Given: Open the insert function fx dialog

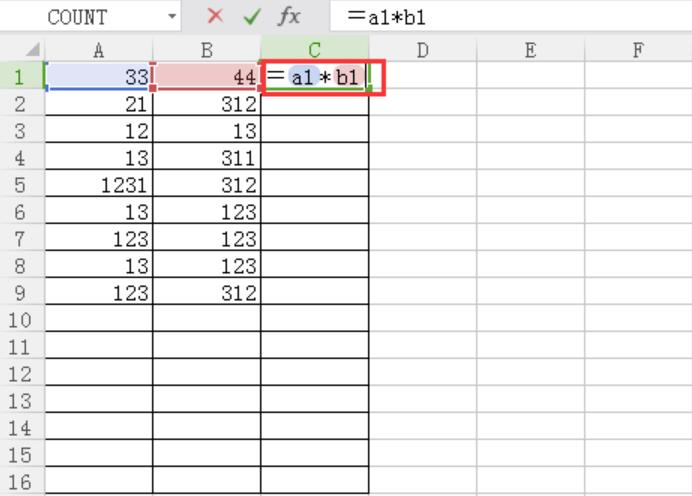Looking at the screenshot, I should click(x=290, y=17).
